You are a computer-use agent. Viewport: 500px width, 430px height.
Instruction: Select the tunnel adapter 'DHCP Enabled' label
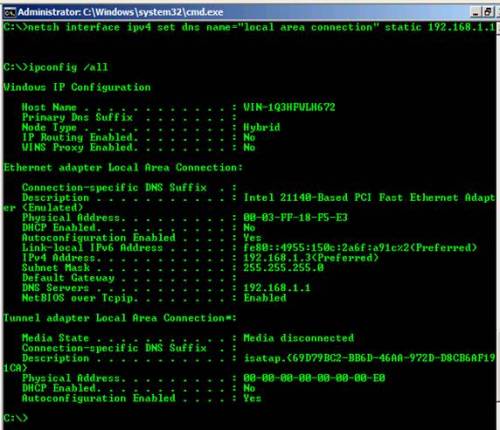click(x=59, y=388)
